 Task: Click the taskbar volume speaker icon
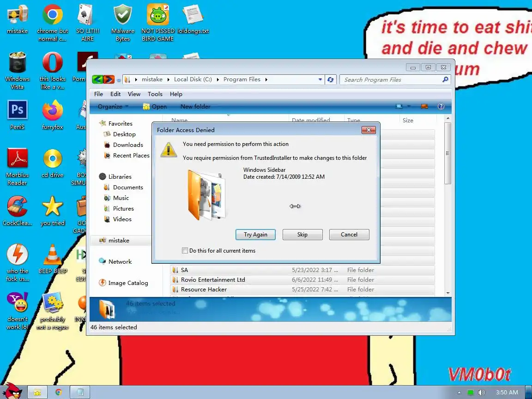(481, 393)
